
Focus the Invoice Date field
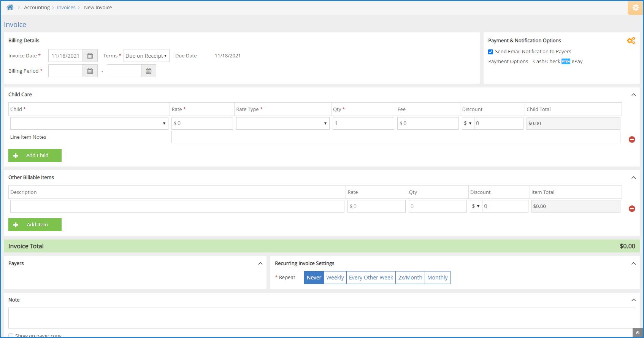[65, 56]
